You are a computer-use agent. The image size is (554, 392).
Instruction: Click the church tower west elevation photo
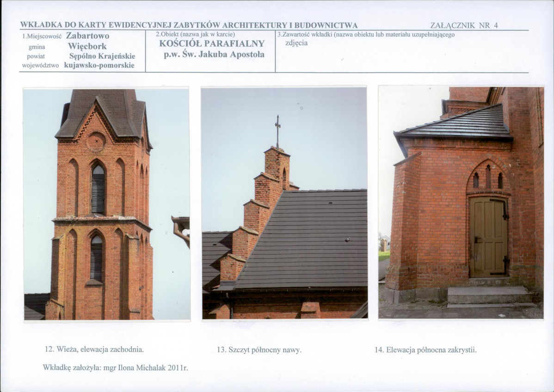(x=107, y=204)
